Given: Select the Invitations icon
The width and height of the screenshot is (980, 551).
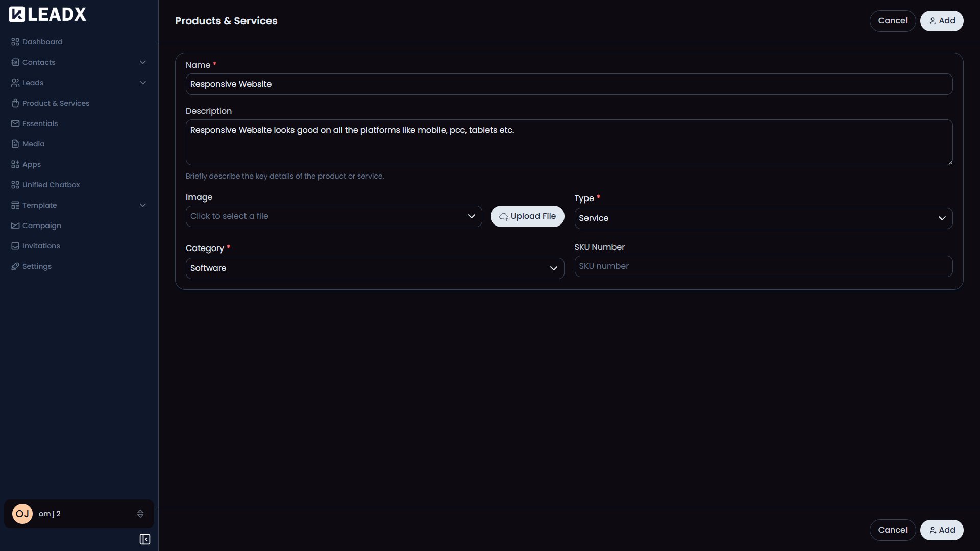Looking at the screenshot, I should (x=15, y=245).
